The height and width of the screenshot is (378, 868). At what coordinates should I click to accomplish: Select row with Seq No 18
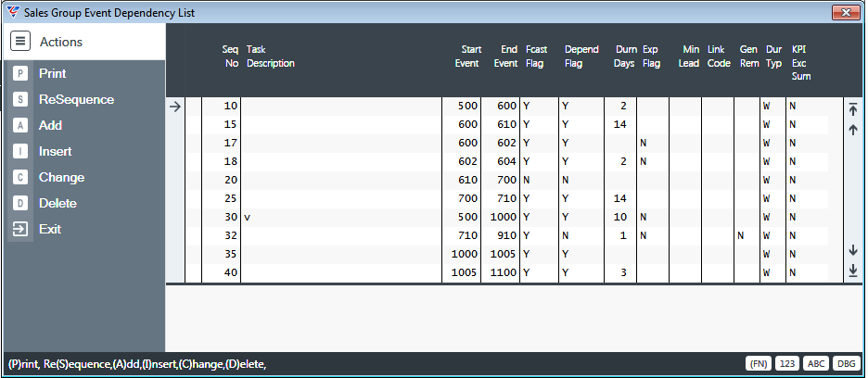[506, 161]
